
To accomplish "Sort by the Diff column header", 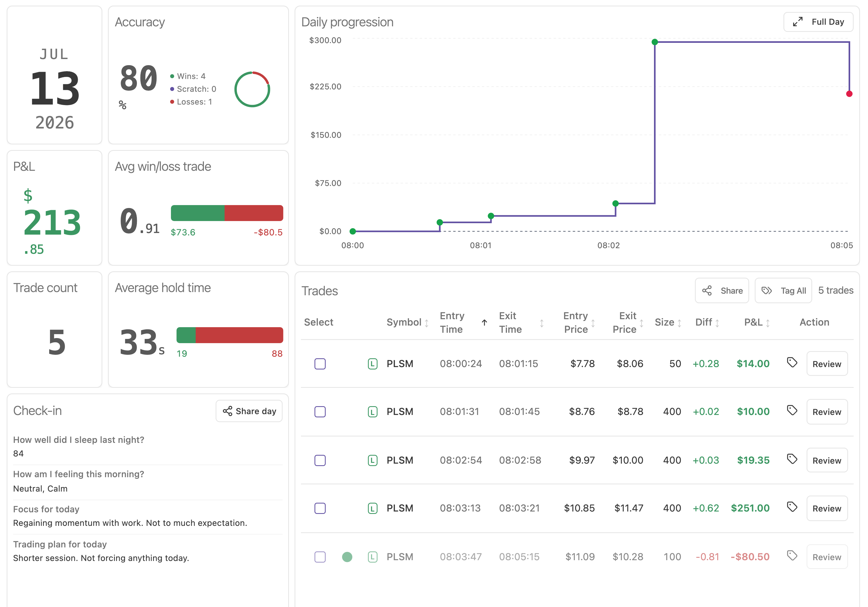I will tap(707, 322).
